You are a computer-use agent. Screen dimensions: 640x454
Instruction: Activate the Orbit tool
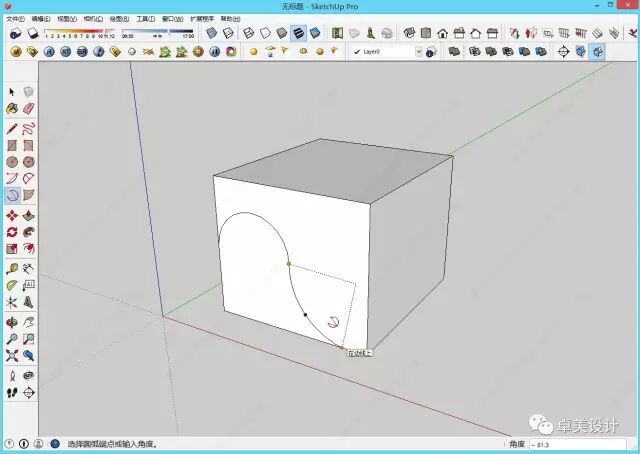[12, 323]
